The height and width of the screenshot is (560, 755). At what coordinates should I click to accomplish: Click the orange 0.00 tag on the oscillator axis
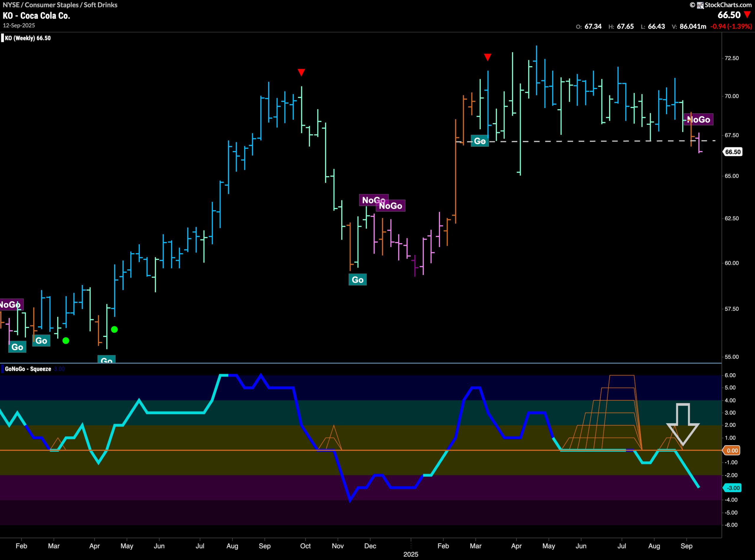(732, 451)
